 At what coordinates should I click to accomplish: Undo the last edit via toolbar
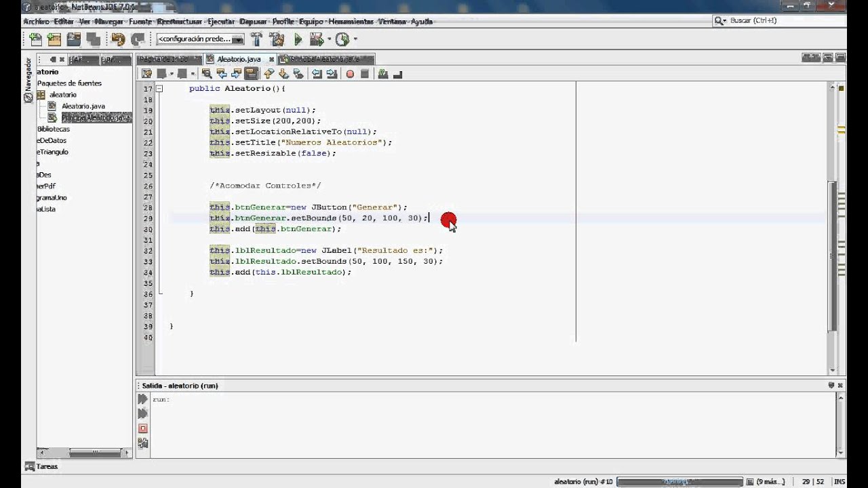pyautogui.click(x=118, y=39)
